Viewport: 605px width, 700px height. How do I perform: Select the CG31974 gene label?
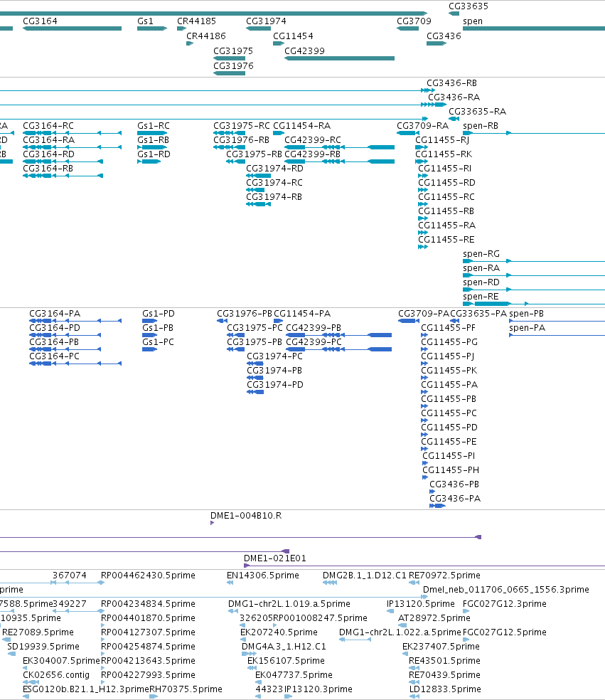coord(266,21)
